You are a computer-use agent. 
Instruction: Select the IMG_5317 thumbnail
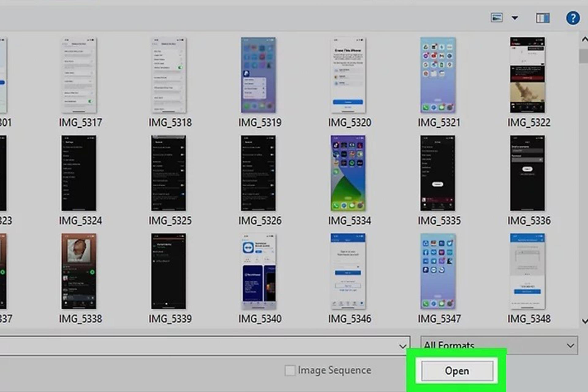click(79, 75)
